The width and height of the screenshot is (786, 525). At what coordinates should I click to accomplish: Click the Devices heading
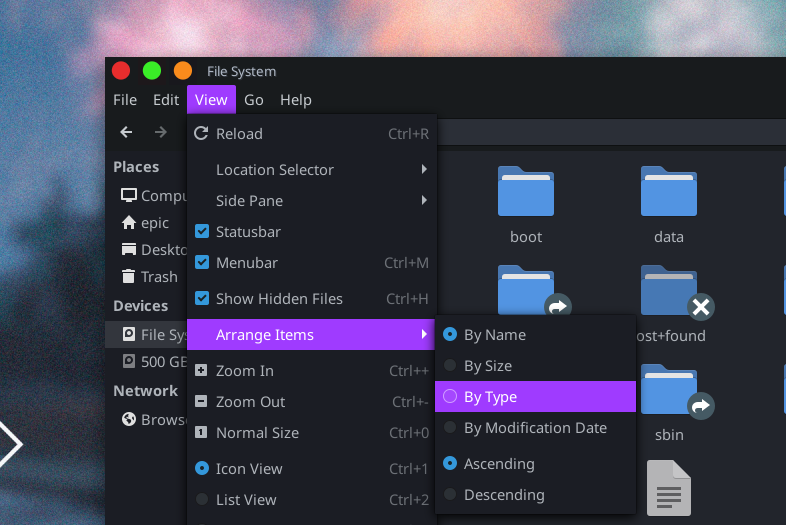pos(140,306)
